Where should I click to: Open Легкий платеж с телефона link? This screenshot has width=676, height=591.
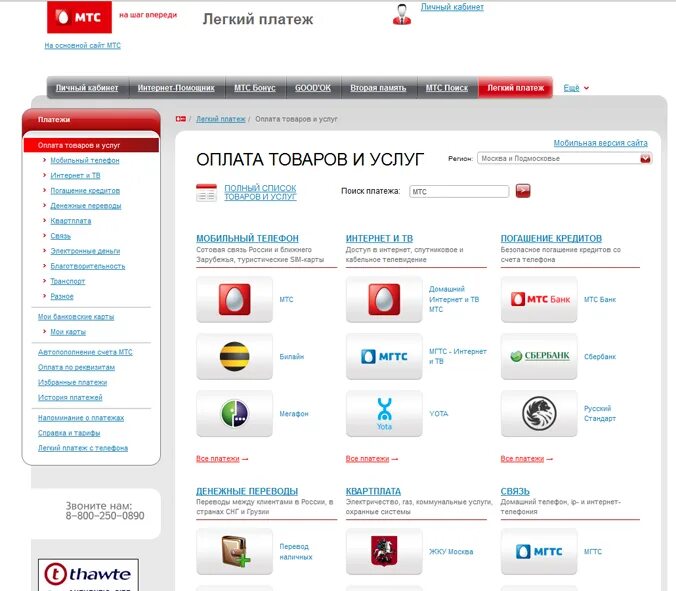pos(83,448)
